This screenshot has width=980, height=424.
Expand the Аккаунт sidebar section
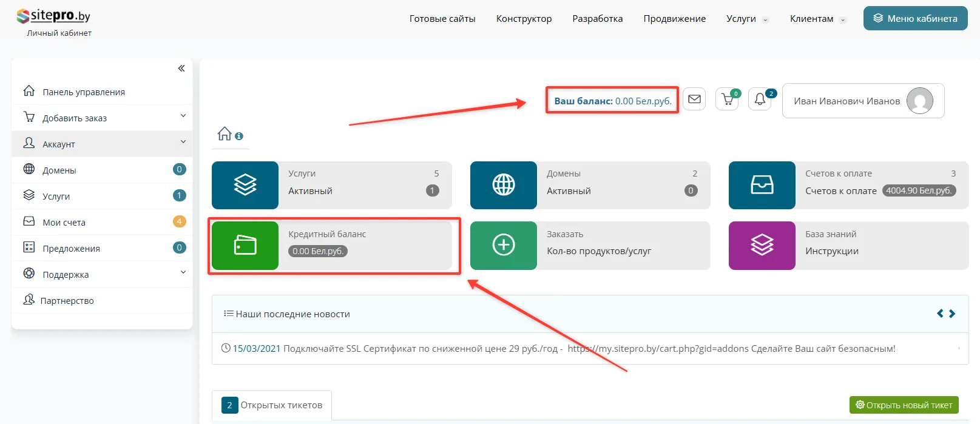[x=183, y=142]
